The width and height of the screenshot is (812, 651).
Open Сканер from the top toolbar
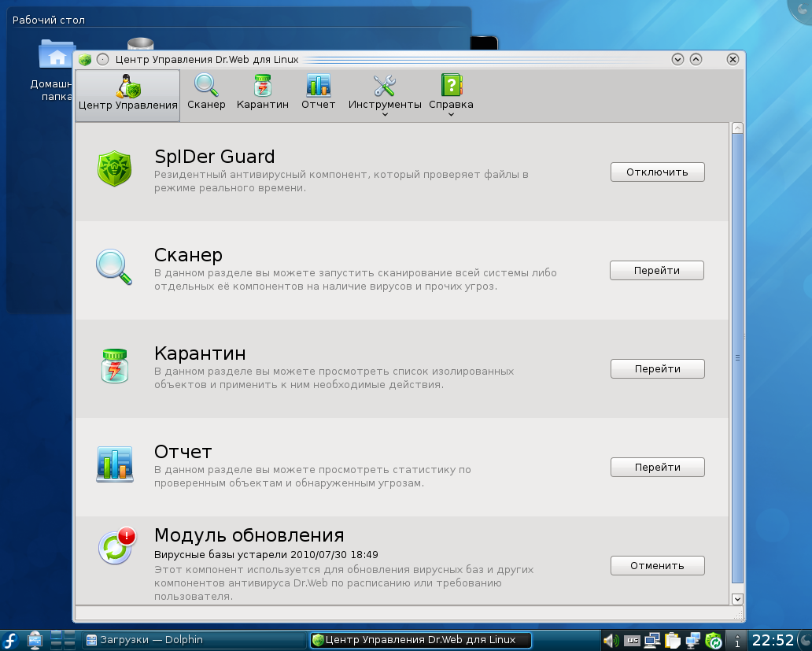click(206, 92)
